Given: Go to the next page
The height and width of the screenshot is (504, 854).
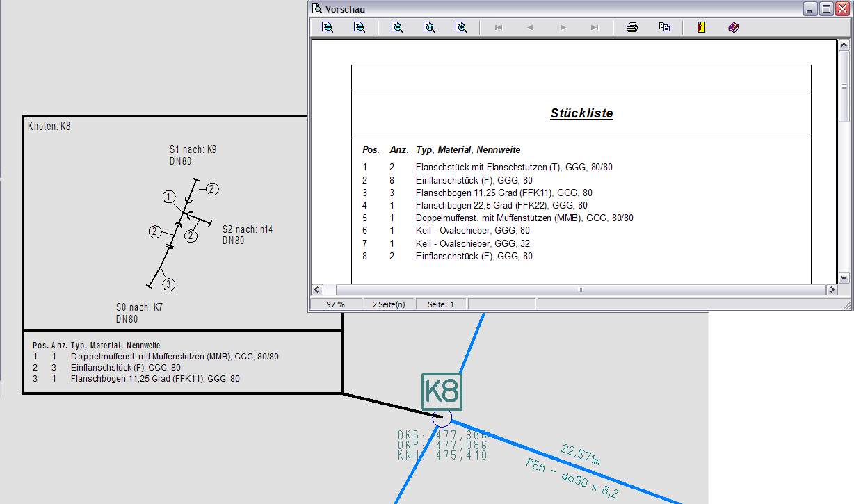Looking at the screenshot, I should coord(563,27).
